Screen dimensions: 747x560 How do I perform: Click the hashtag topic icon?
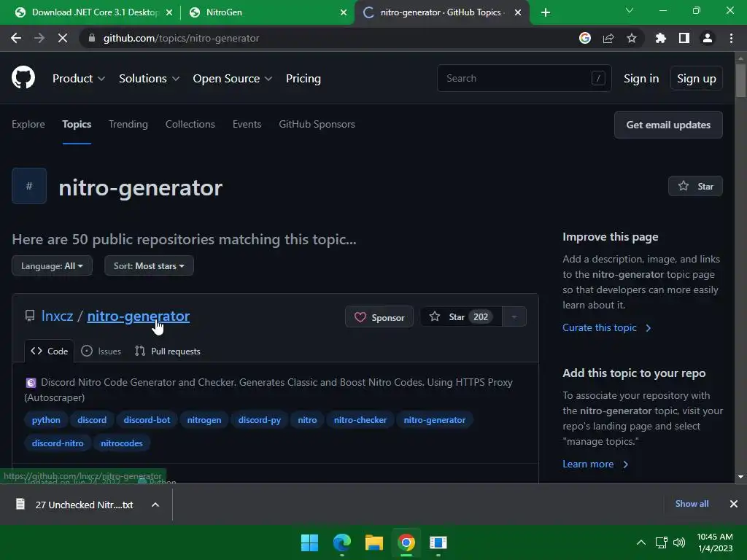[x=29, y=186]
